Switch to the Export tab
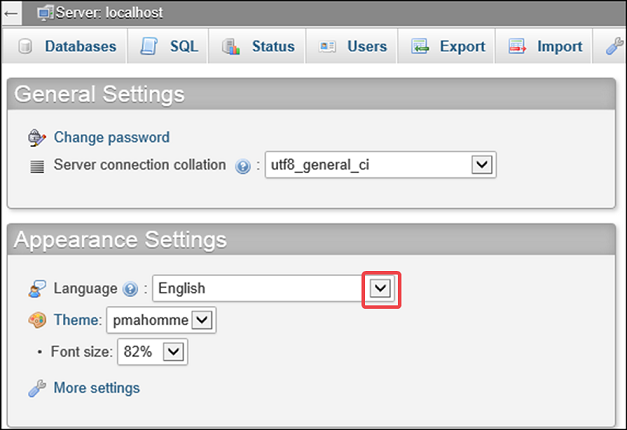This screenshot has width=627, height=430. pos(462,47)
